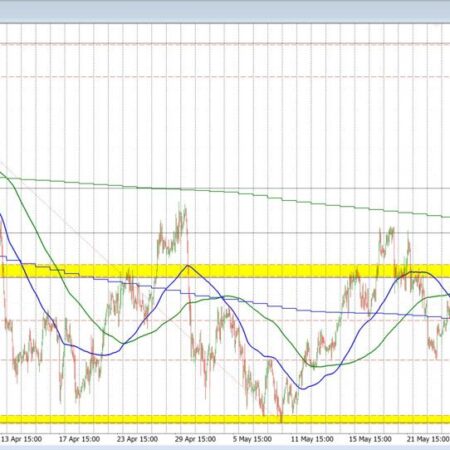Click the 11 May 15:00 time axis label
Image resolution: width=450 pixels, height=450 pixels.
pyautogui.click(x=312, y=439)
